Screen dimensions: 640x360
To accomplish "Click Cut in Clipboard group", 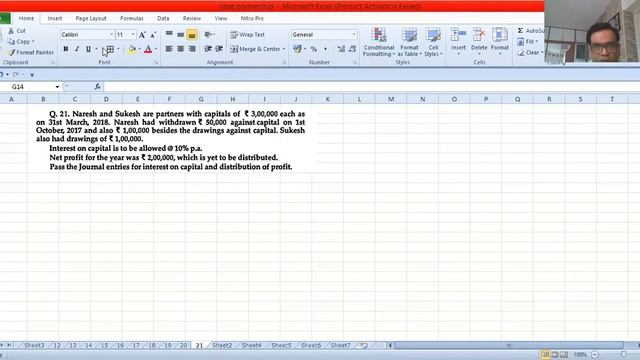I will coord(17,31).
